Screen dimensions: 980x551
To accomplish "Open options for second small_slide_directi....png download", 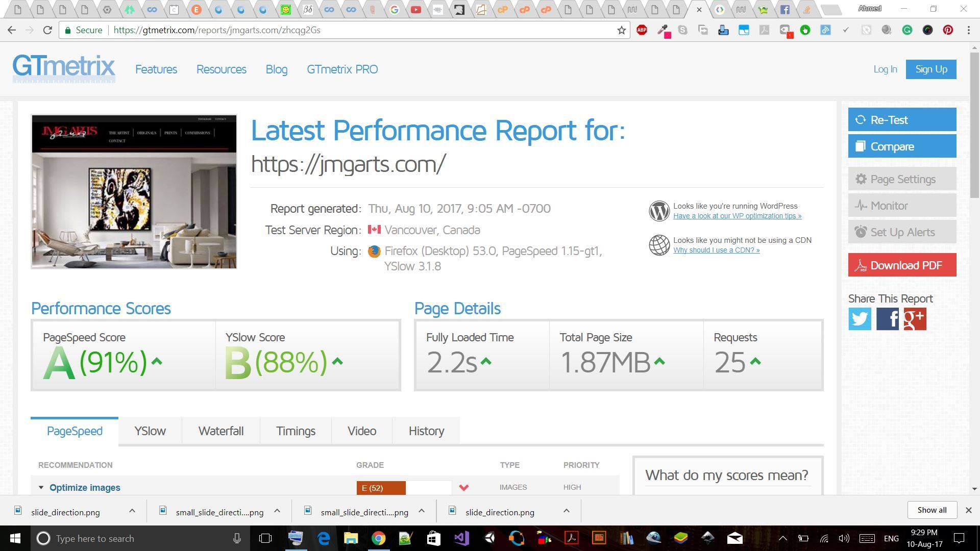I will point(422,511).
